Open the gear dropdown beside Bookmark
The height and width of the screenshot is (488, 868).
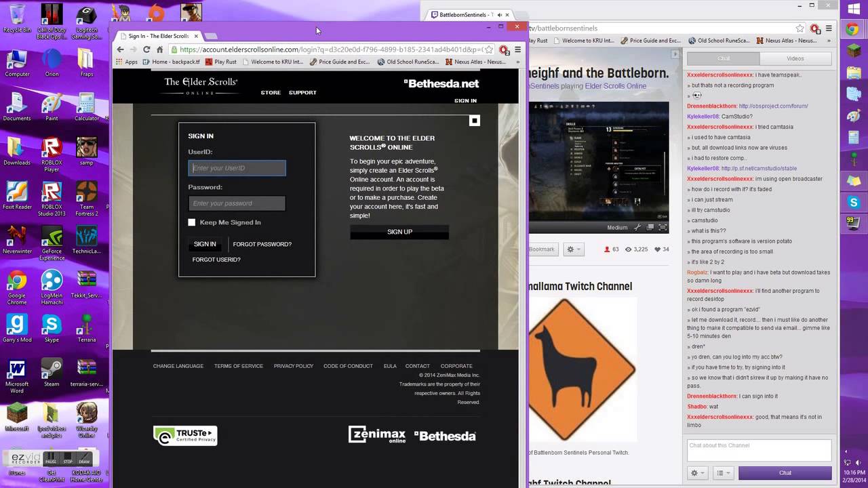click(574, 249)
